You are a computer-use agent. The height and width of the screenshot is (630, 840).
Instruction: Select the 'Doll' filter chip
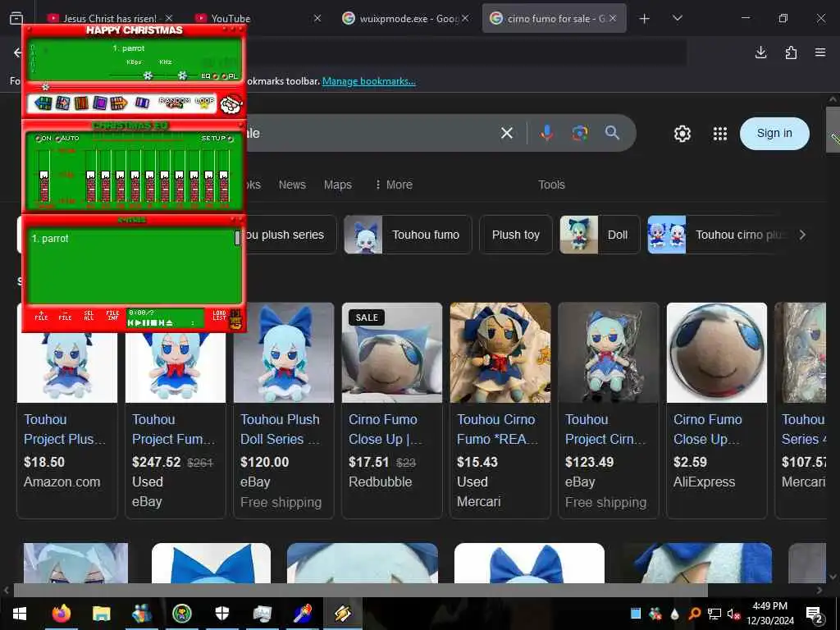pyautogui.click(x=600, y=235)
